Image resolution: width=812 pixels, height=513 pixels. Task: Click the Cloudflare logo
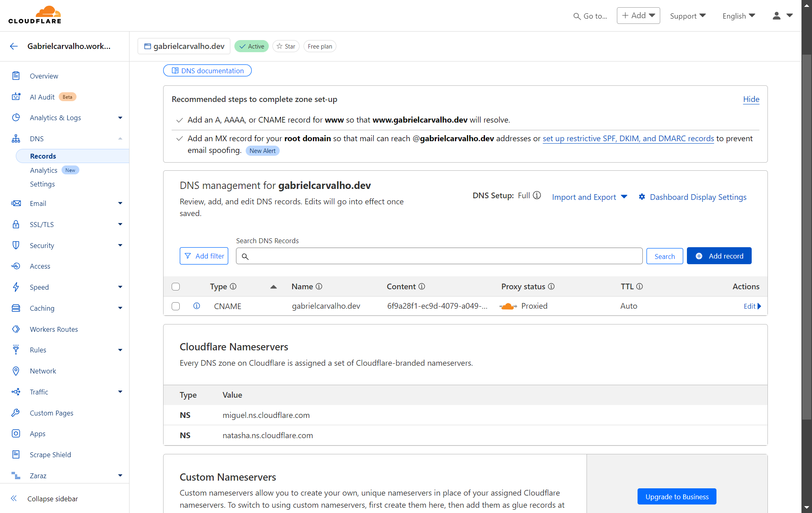[35, 15]
